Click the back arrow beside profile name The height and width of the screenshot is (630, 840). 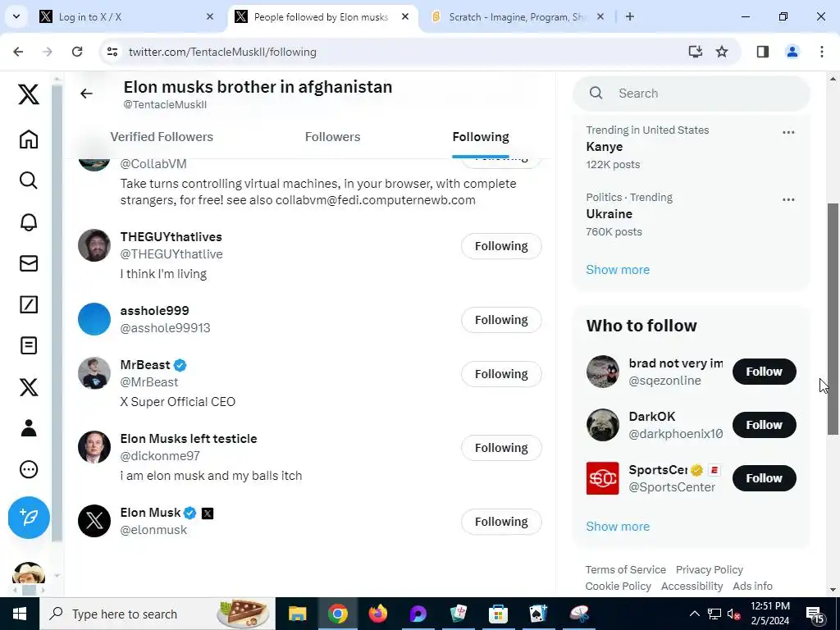click(86, 94)
